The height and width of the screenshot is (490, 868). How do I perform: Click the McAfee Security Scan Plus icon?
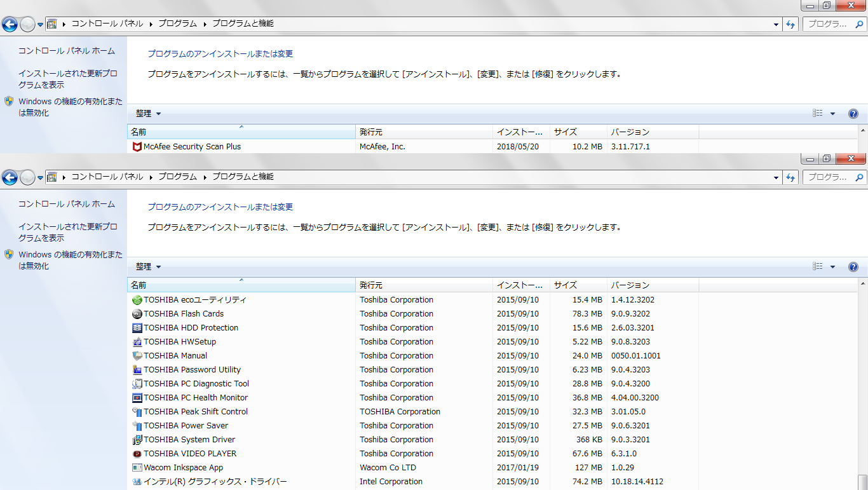coord(137,147)
